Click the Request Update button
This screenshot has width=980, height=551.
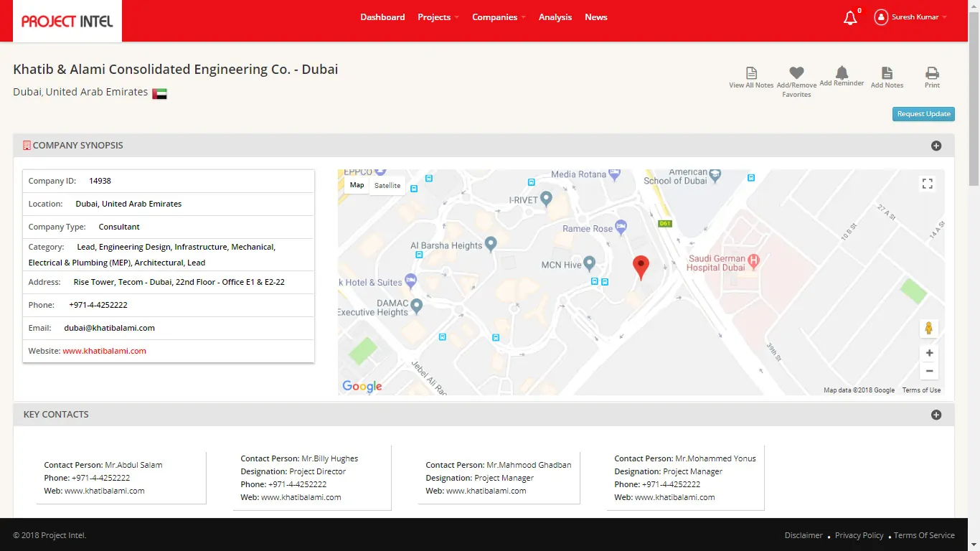coord(923,114)
